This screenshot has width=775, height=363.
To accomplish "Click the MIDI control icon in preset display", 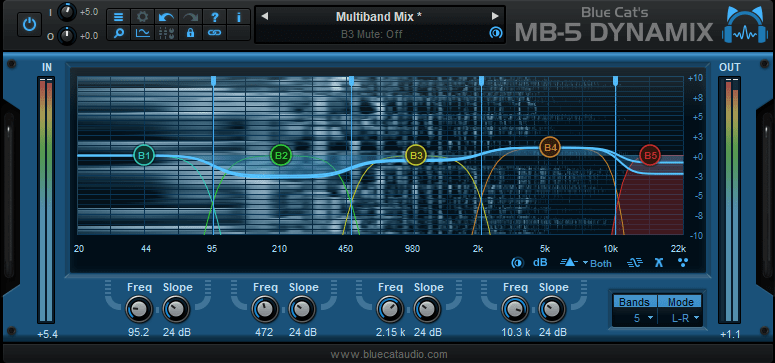I will (x=495, y=33).
